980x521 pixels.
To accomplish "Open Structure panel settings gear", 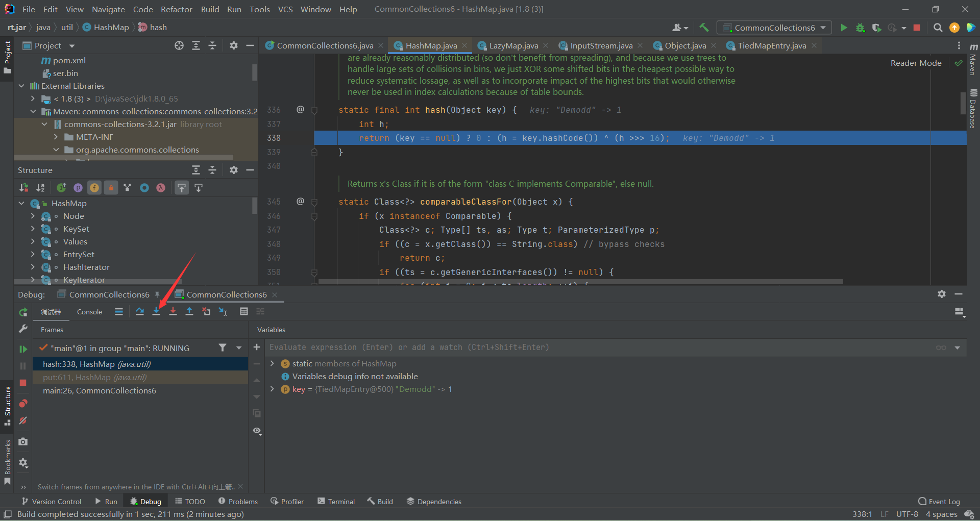I will (x=234, y=170).
